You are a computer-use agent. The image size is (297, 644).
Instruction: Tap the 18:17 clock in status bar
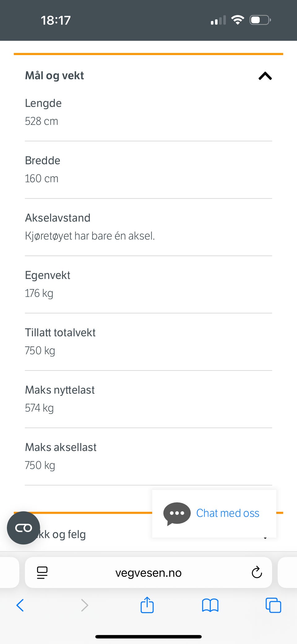56,20
